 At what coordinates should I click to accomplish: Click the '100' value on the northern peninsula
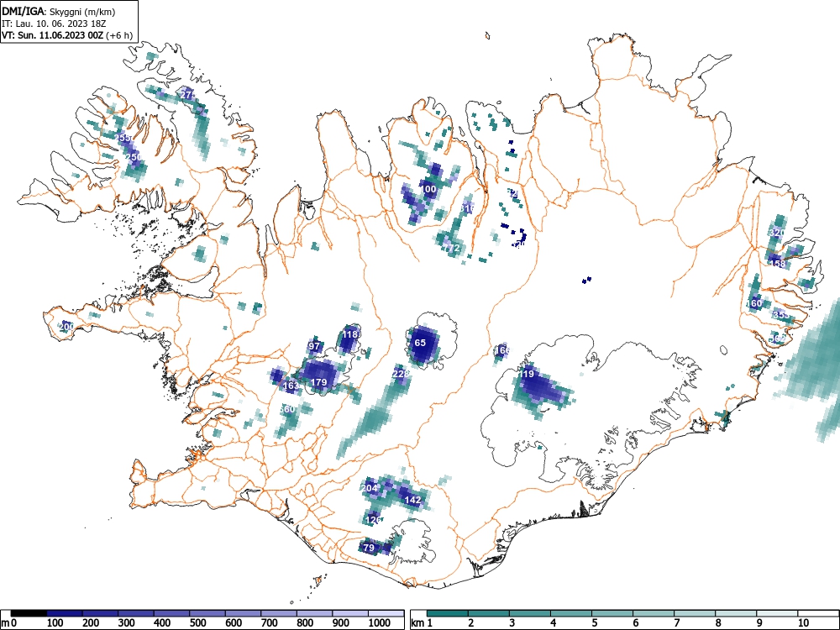click(428, 189)
